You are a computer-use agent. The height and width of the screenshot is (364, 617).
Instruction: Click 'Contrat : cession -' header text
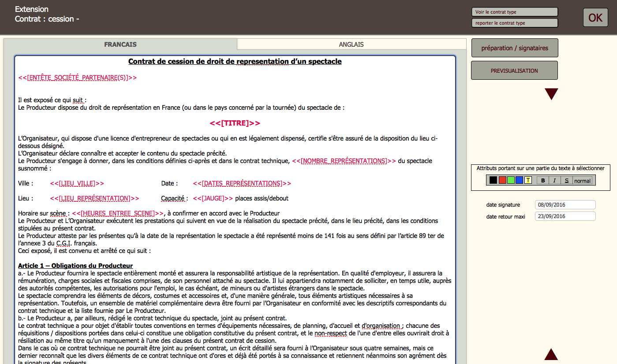(47, 19)
